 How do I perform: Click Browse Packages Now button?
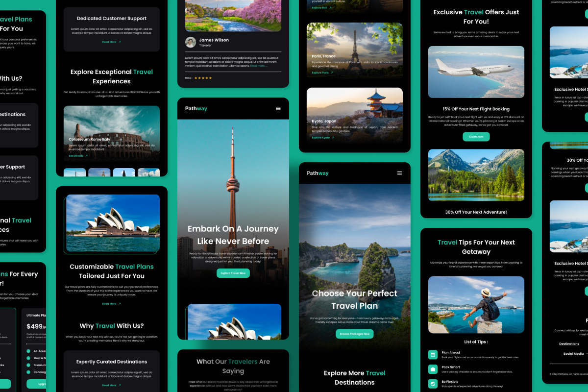355,334
